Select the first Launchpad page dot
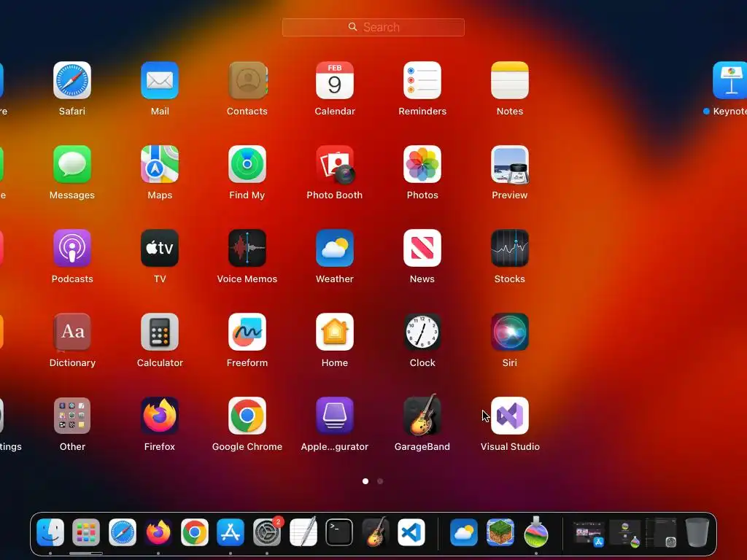This screenshot has width=747, height=560. click(365, 481)
